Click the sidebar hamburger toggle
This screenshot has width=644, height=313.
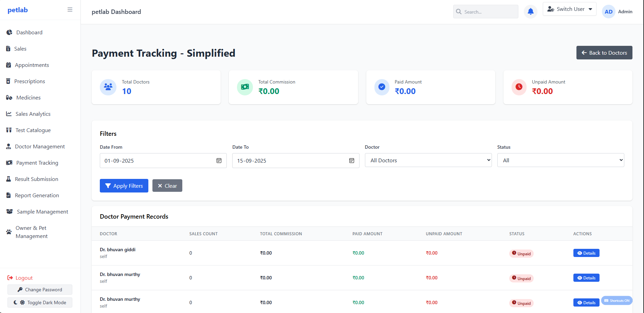click(x=70, y=10)
